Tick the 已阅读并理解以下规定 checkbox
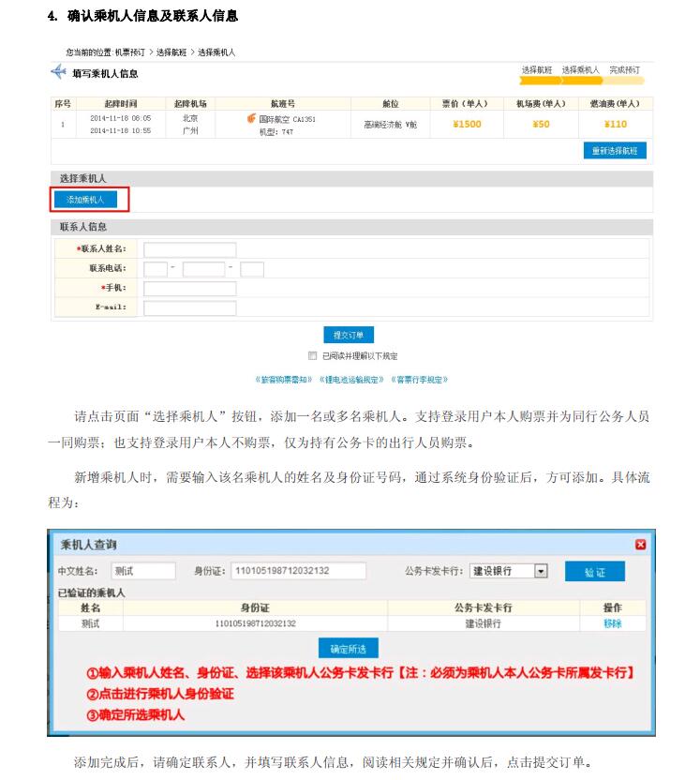Screen dimensions: 700x780 [313, 356]
